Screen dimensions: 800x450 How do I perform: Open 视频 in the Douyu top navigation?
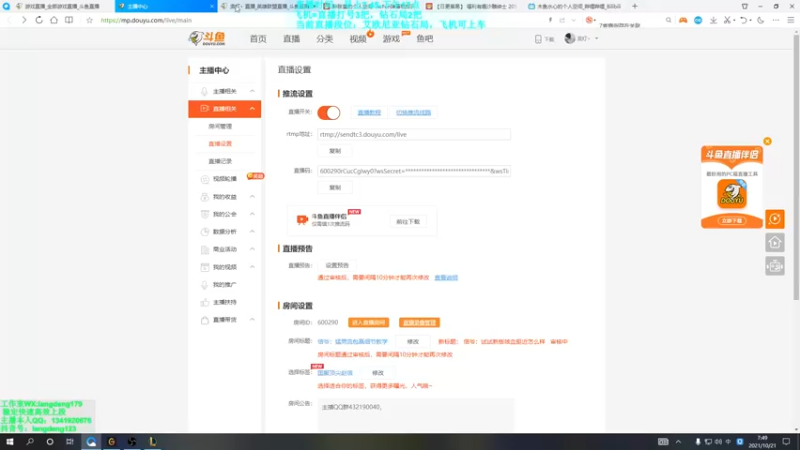[358, 39]
